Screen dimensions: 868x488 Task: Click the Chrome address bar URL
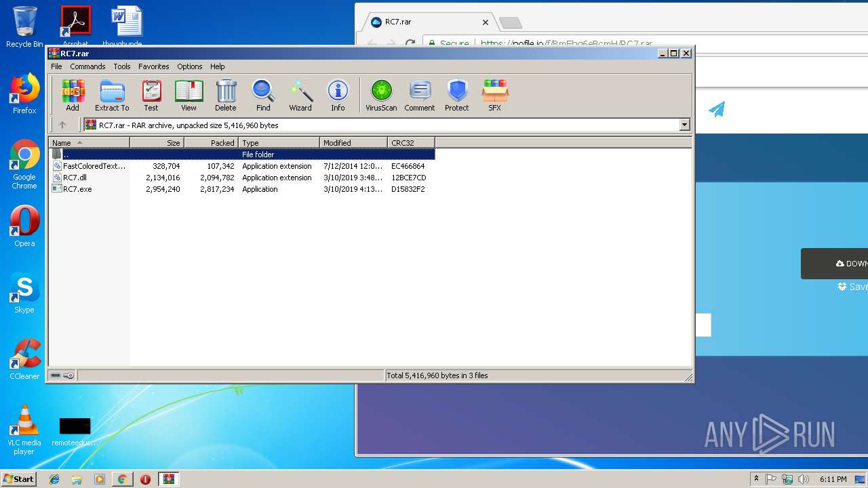[x=566, y=44]
